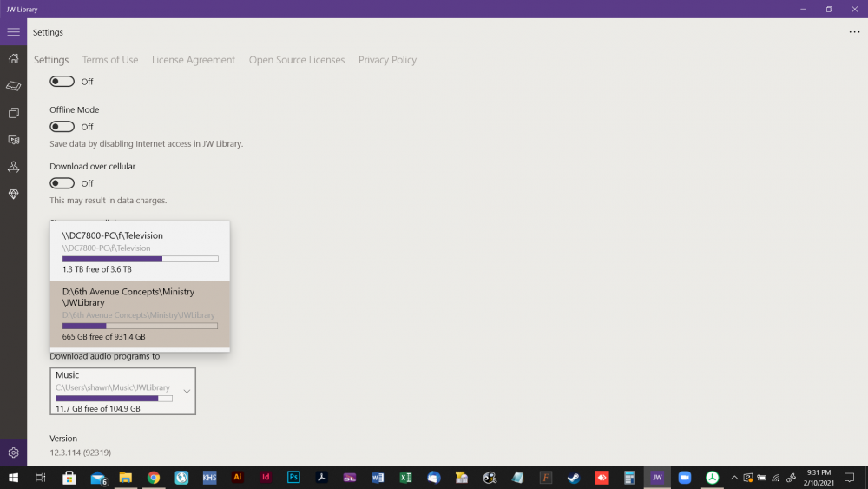Screen dimensions: 868x489
Task: Go to the Home page icon
Action: pos(13,59)
